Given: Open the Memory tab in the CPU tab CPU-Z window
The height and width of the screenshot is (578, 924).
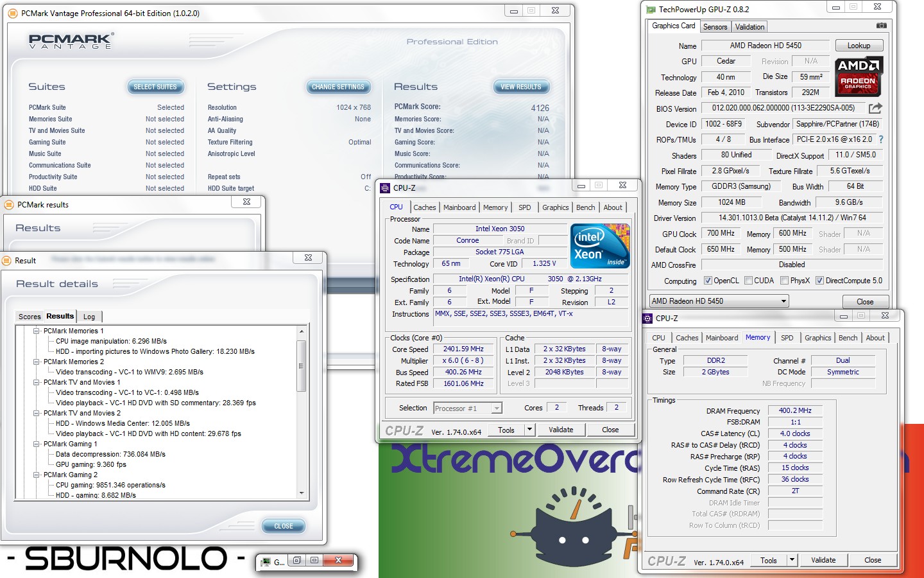Looking at the screenshot, I should (495, 207).
